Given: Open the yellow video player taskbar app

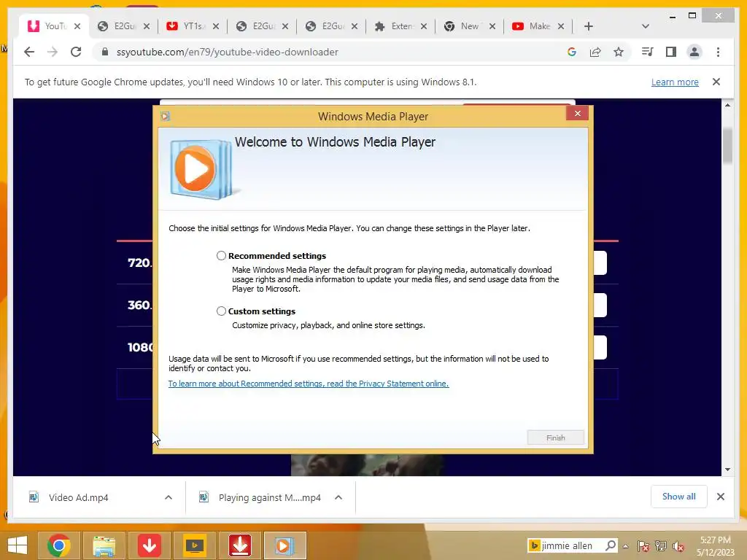Looking at the screenshot, I should 194,545.
